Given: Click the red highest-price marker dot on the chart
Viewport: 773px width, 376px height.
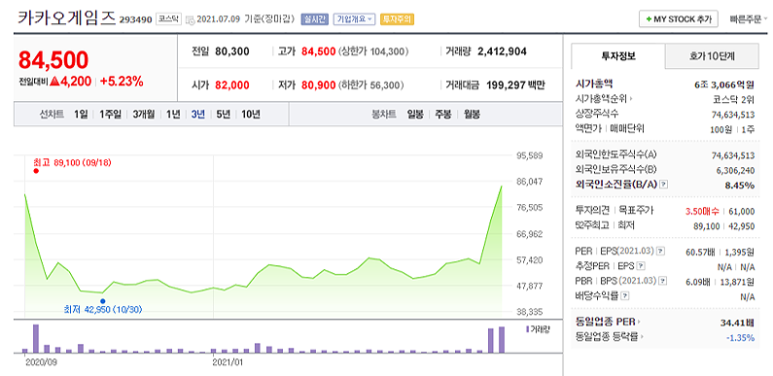Looking at the screenshot, I should click(36, 171).
